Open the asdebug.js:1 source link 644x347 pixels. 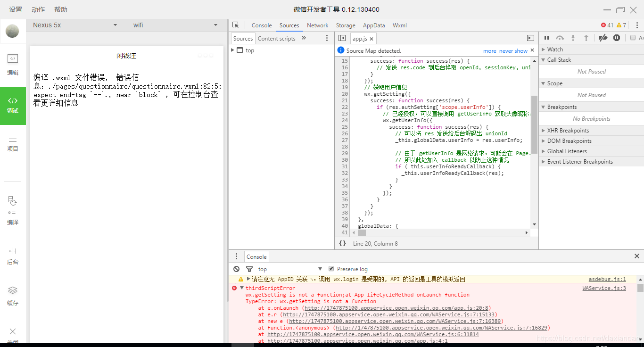coord(607,279)
